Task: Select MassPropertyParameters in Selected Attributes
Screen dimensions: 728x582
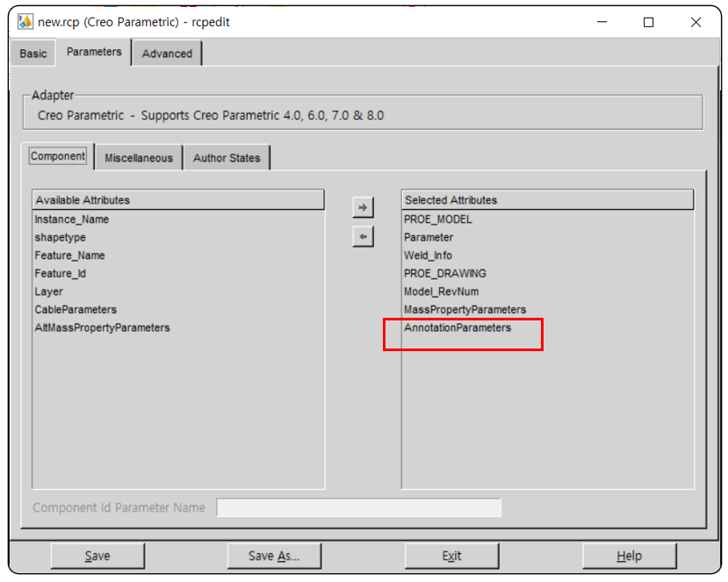Action: 465,310
